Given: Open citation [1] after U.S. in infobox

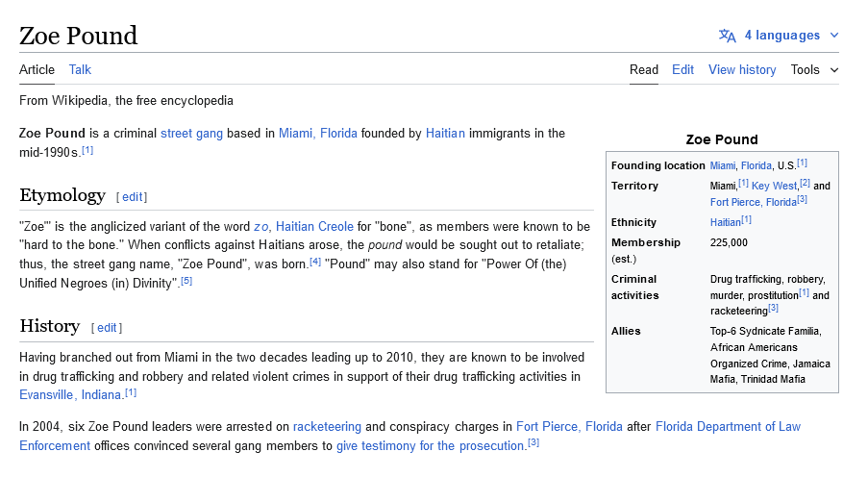Looking at the screenshot, I should pos(802,163).
